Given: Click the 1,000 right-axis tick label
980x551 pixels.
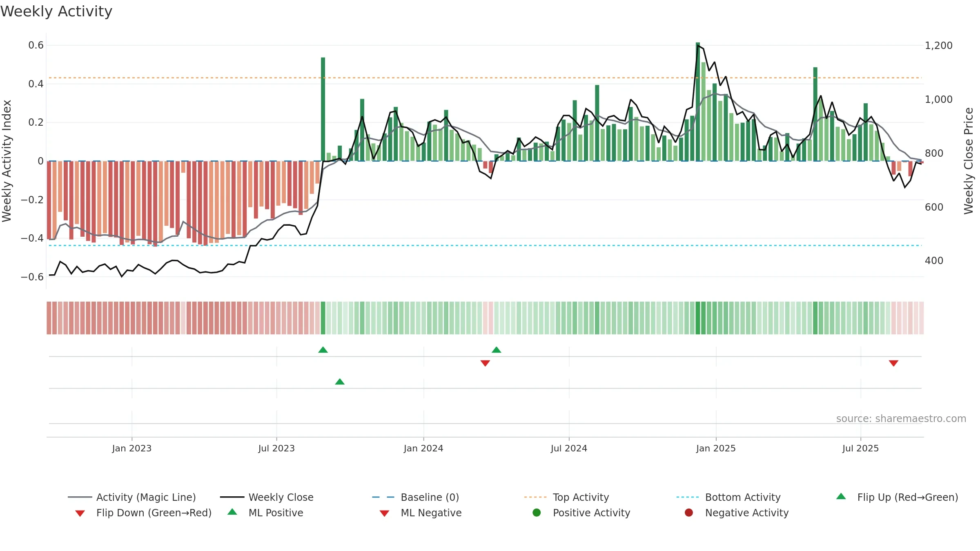Looking at the screenshot, I should pyautogui.click(x=938, y=100).
